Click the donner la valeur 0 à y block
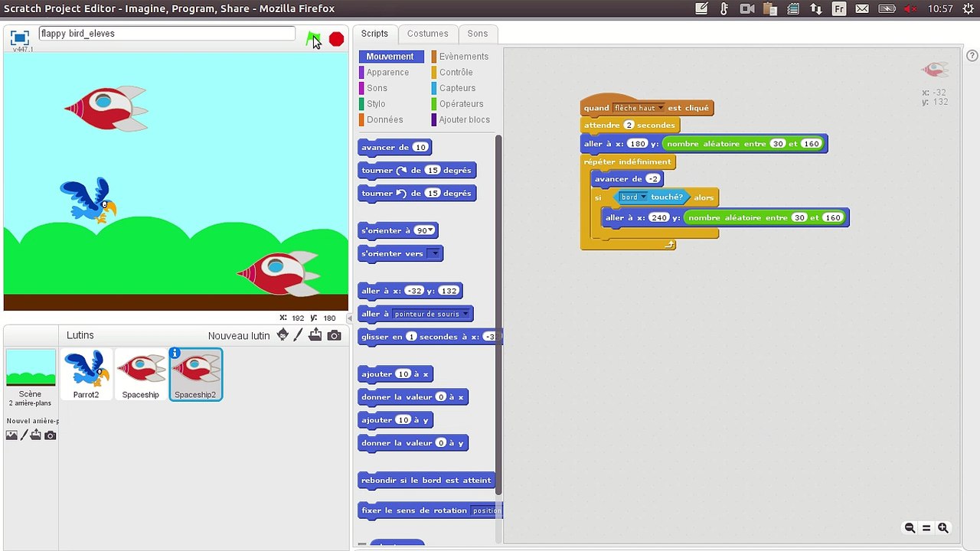Viewport: 980px width, 551px height. tap(413, 443)
